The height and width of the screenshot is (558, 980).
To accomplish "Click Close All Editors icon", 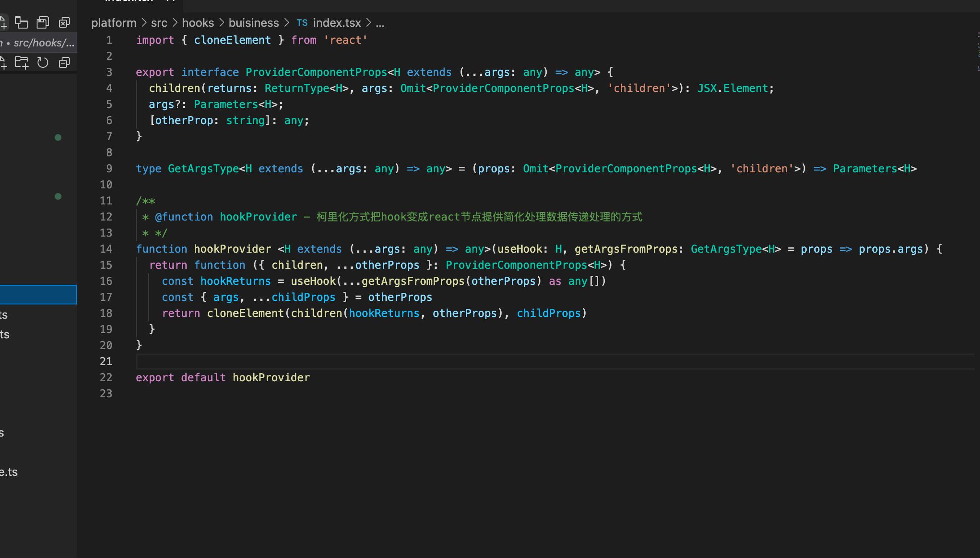I will (64, 22).
